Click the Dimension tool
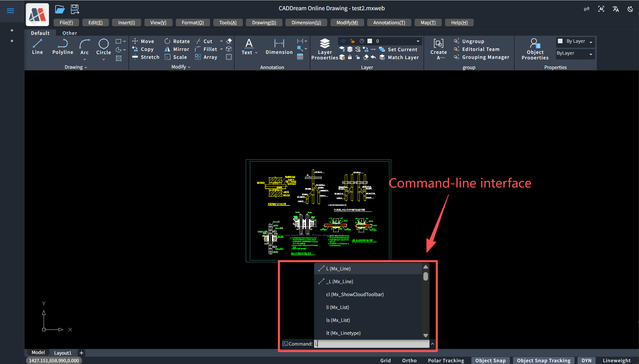Image resolution: width=639 pixels, height=364 pixels. [x=279, y=47]
